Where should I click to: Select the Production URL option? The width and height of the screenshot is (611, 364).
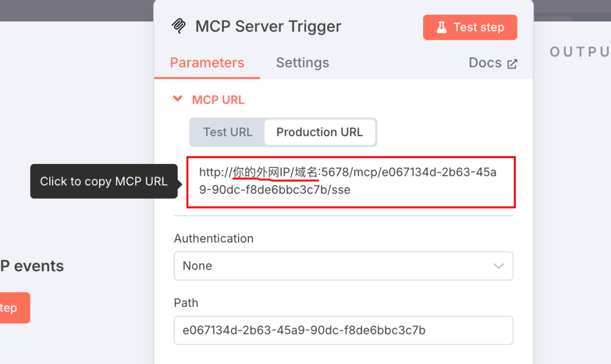click(320, 132)
